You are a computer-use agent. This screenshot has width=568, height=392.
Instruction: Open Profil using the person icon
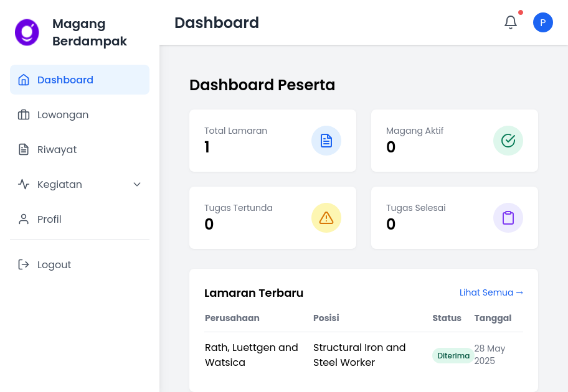24,219
